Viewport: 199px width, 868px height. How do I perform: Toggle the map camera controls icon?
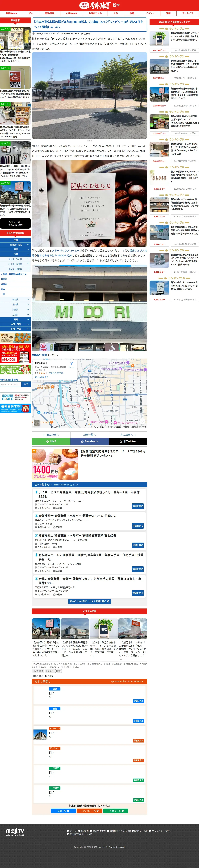(x=142, y=421)
